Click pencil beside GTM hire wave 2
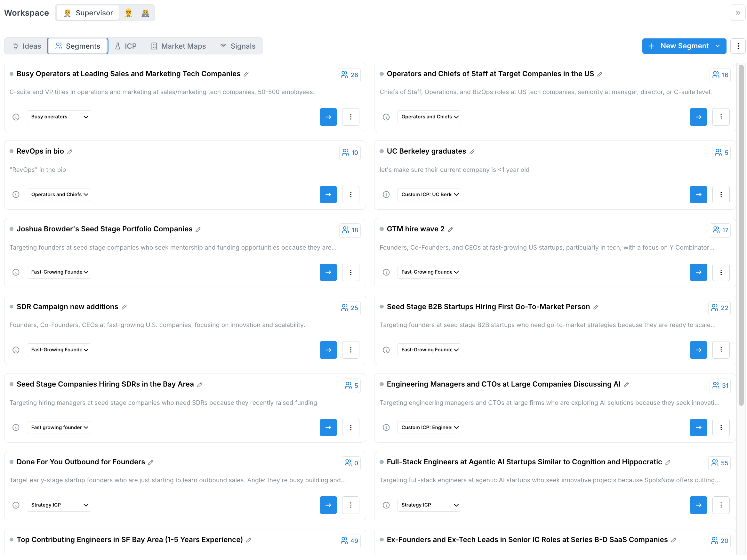Image resolution: width=747 pixels, height=560 pixels. [450, 229]
